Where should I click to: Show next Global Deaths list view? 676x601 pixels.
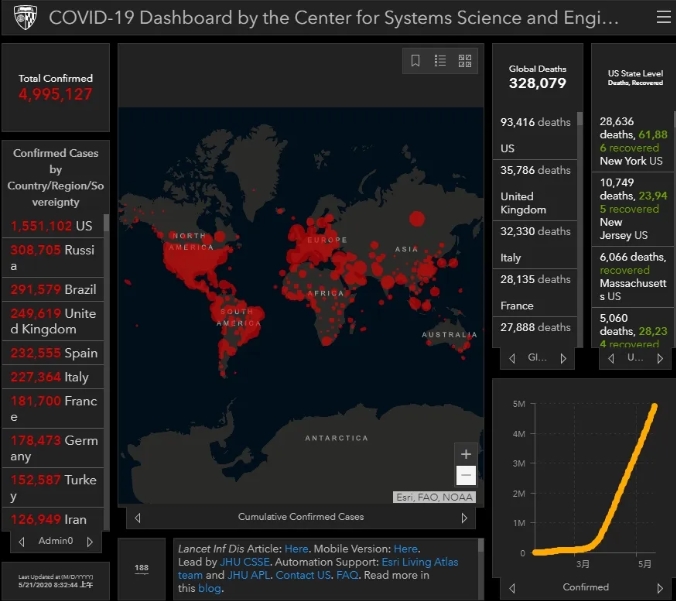point(563,358)
